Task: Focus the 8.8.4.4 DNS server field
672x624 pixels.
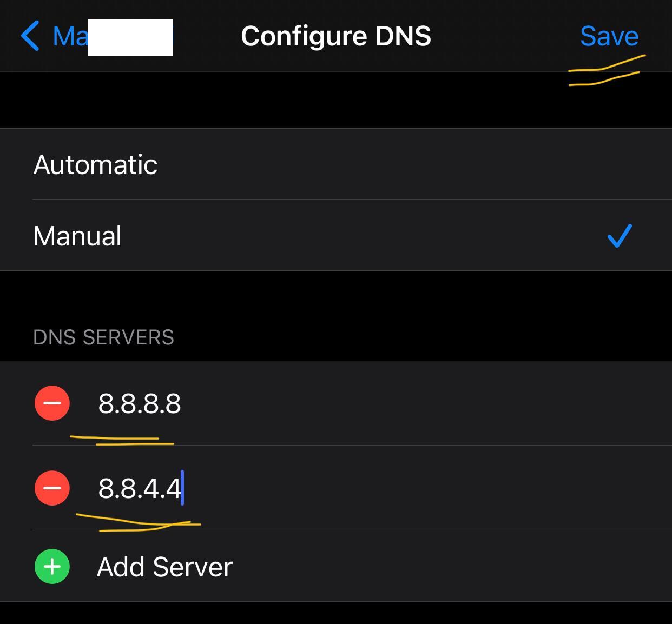Action: (139, 488)
